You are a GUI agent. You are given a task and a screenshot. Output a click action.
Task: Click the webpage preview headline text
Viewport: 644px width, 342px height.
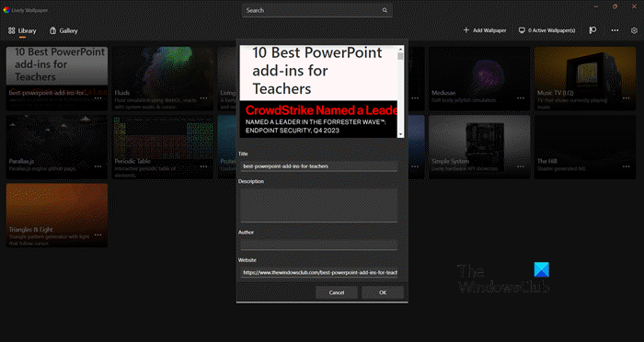pos(317,71)
